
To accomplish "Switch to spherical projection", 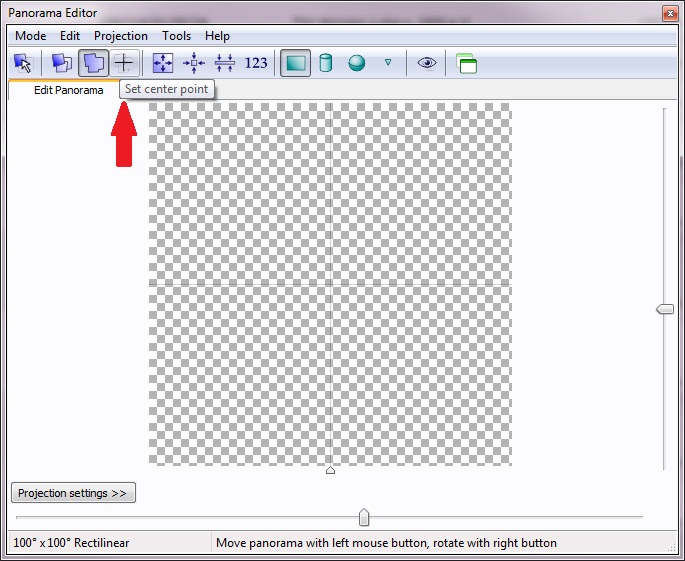I will [x=357, y=63].
